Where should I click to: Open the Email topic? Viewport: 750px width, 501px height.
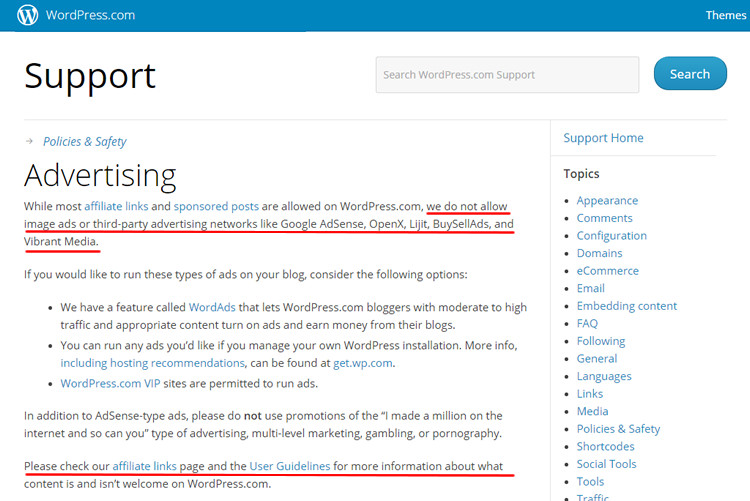590,289
